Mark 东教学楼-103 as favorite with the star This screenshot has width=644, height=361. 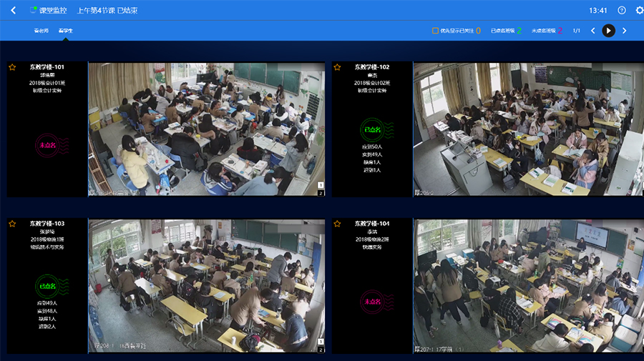click(12, 224)
